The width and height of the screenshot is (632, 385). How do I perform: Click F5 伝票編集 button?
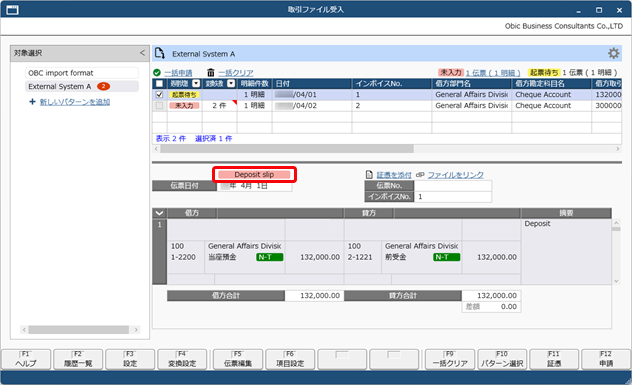tap(238, 359)
